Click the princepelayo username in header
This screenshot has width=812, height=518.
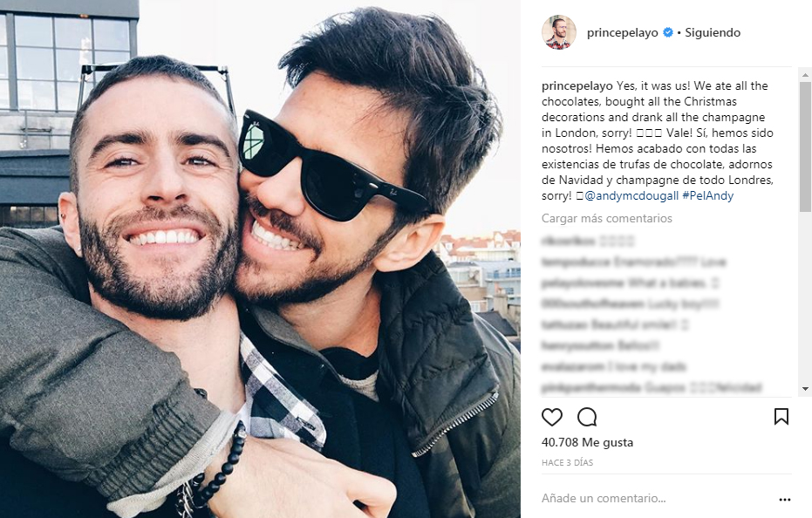tap(623, 32)
